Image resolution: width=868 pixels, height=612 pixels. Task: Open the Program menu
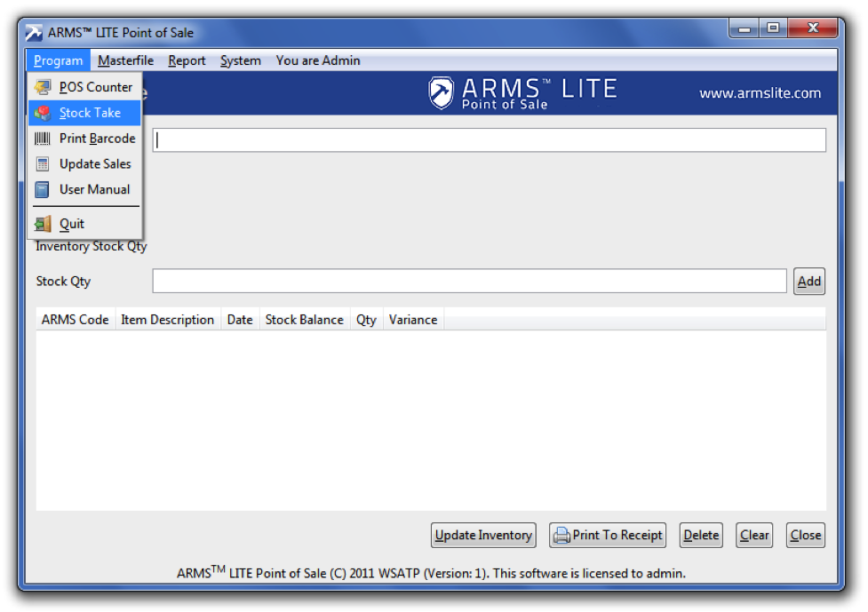point(58,60)
